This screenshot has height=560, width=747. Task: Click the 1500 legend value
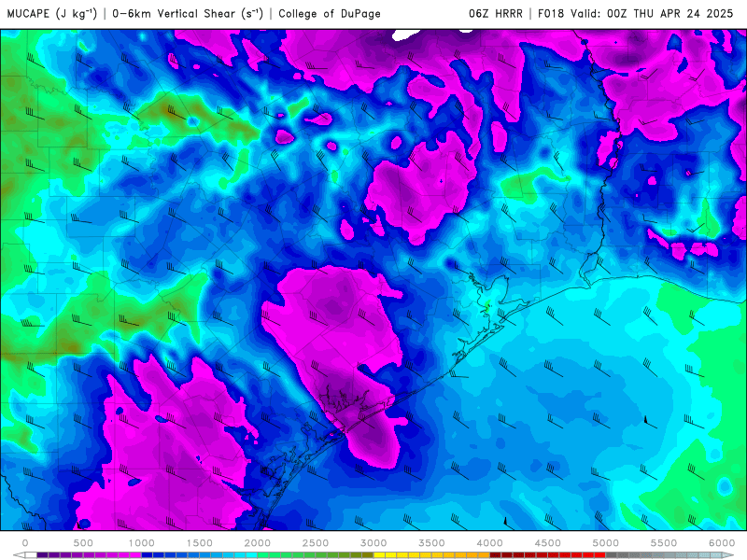click(x=200, y=543)
